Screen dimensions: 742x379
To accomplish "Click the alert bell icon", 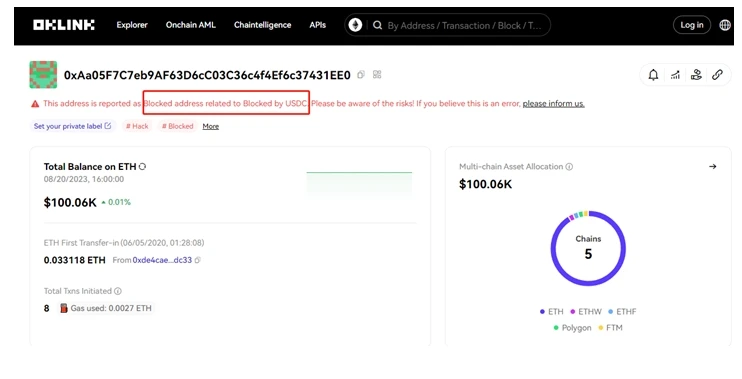I will coord(653,75).
